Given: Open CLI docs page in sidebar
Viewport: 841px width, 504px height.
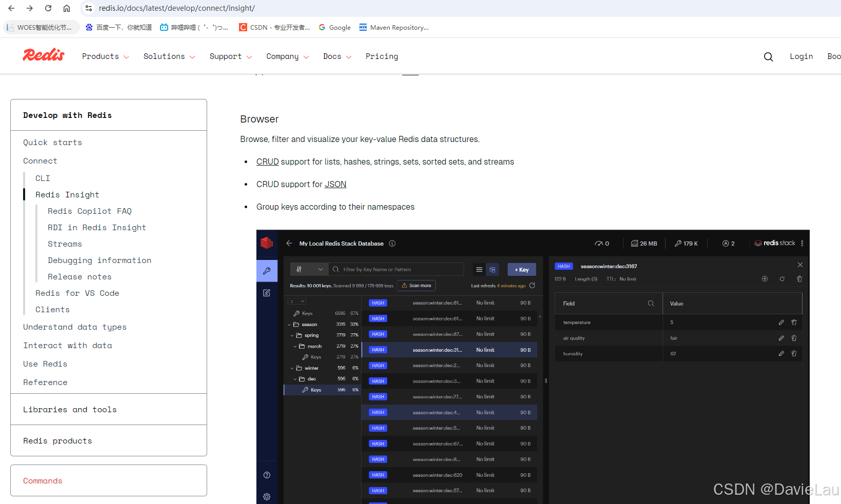Looking at the screenshot, I should (43, 178).
